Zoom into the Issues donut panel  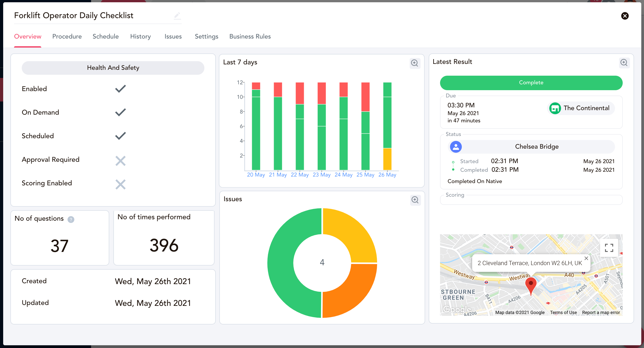coord(415,200)
